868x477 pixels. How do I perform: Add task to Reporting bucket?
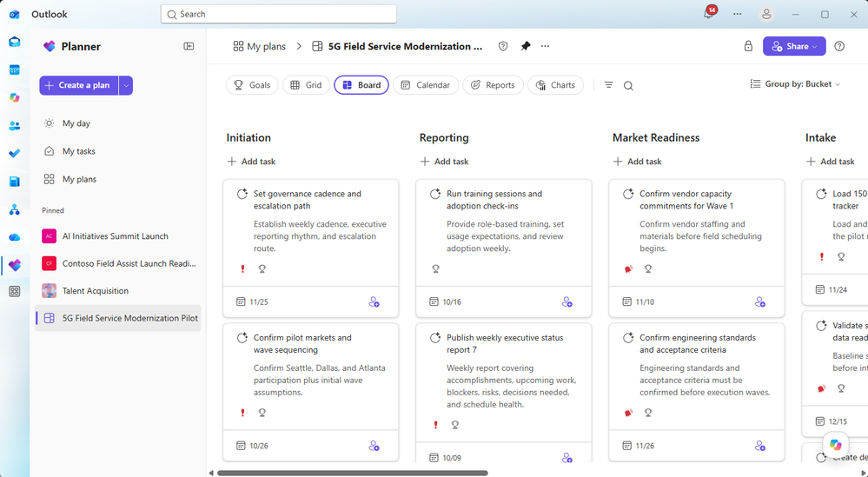click(445, 162)
